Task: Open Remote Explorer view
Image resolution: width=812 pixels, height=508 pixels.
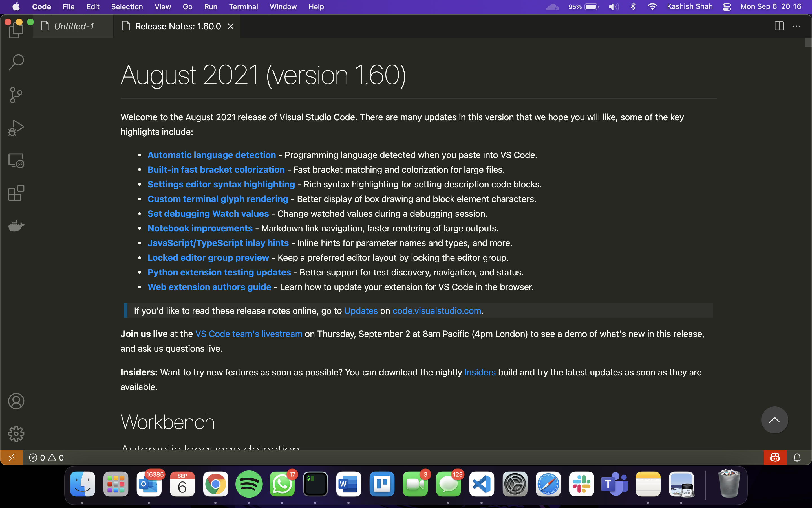Action: [x=16, y=161]
